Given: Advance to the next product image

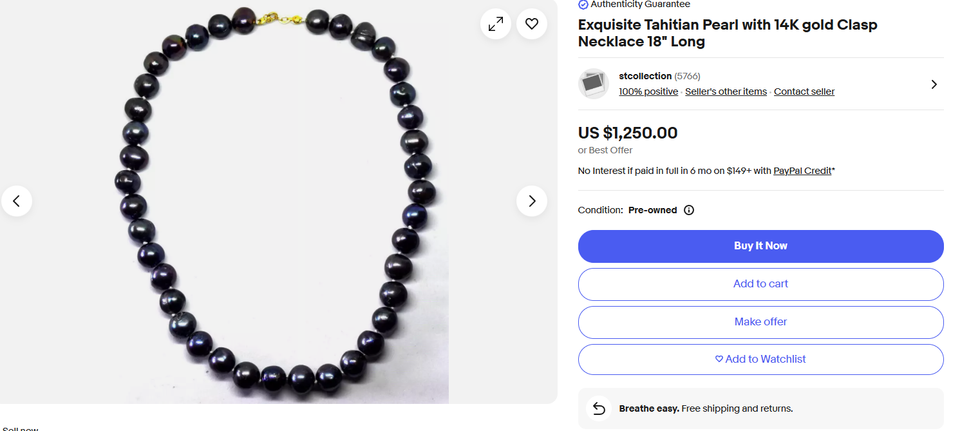Looking at the screenshot, I should tap(531, 201).
